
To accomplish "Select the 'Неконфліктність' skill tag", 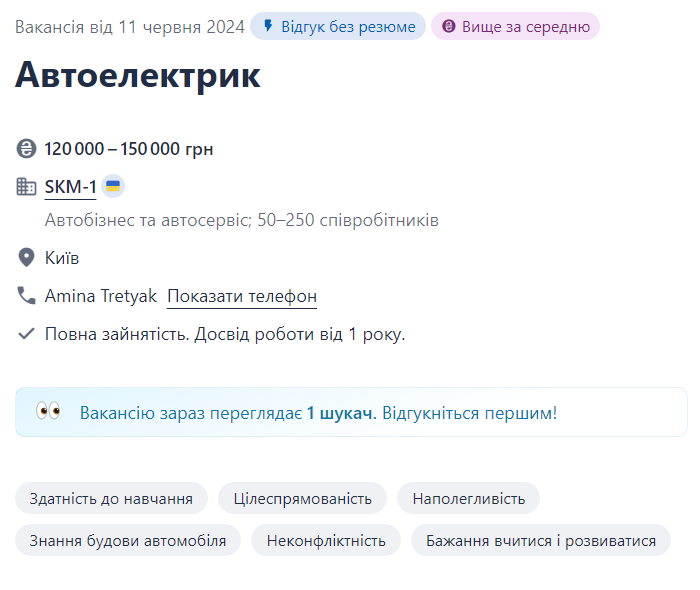I will (326, 540).
